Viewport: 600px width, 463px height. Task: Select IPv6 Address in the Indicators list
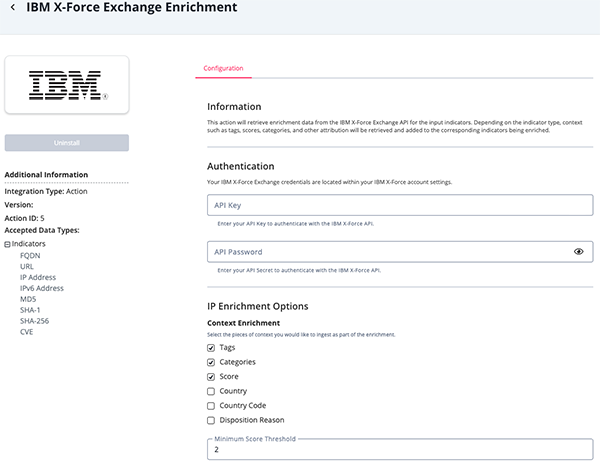coord(42,288)
